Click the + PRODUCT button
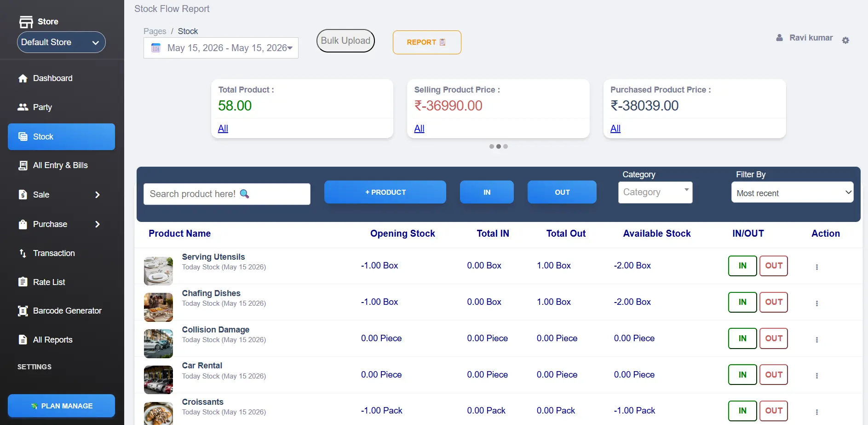868x425 pixels. click(x=385, y=192)
